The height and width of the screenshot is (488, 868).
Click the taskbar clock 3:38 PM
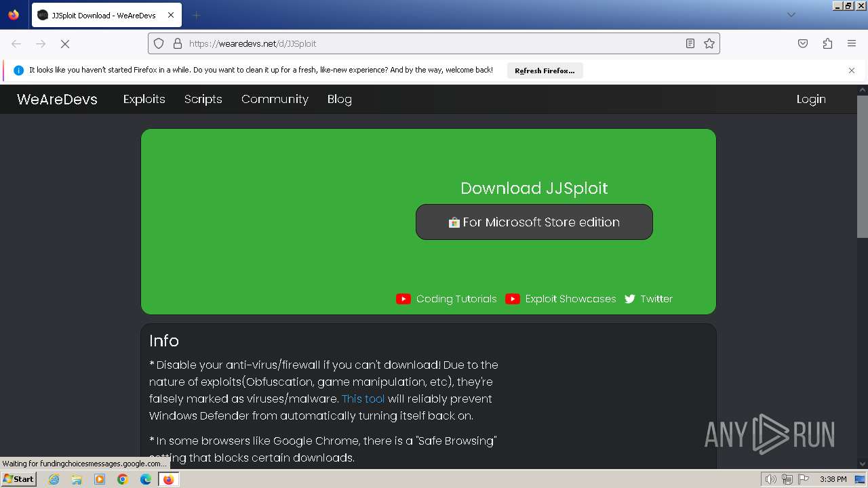[x=833, y=479]
